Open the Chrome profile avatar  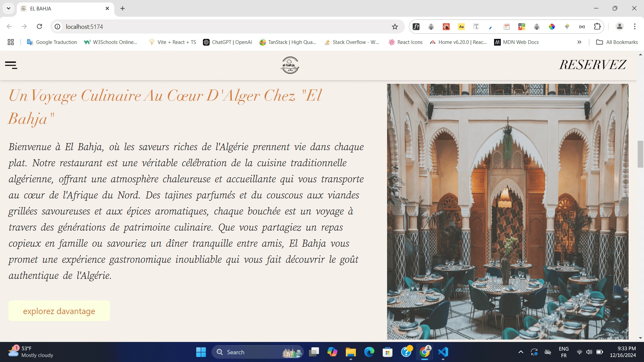[620, 26]
